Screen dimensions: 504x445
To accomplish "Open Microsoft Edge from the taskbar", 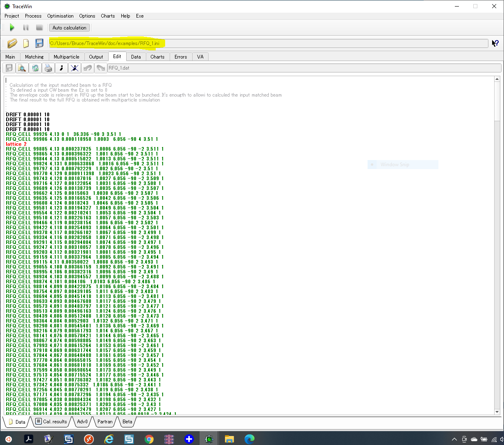I will pos(249,439).
